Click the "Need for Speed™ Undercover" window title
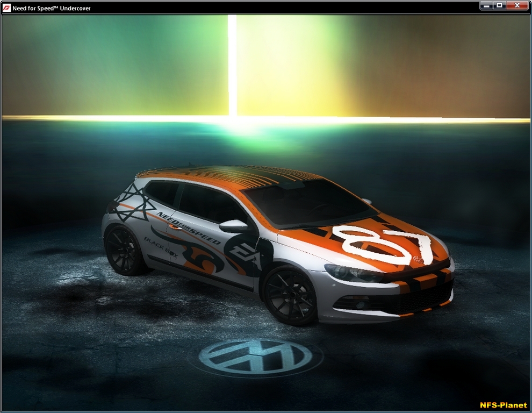 pyautogui.click(x=52, y=8)
